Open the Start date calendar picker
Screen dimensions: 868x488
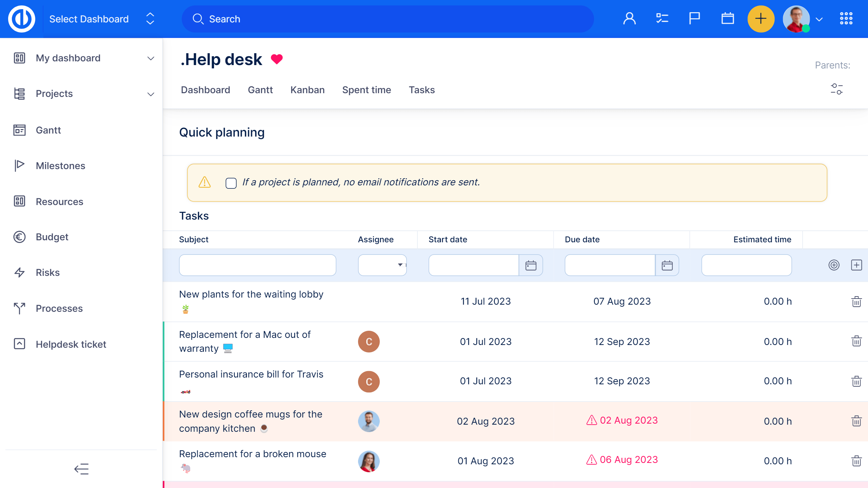(531, 265)
